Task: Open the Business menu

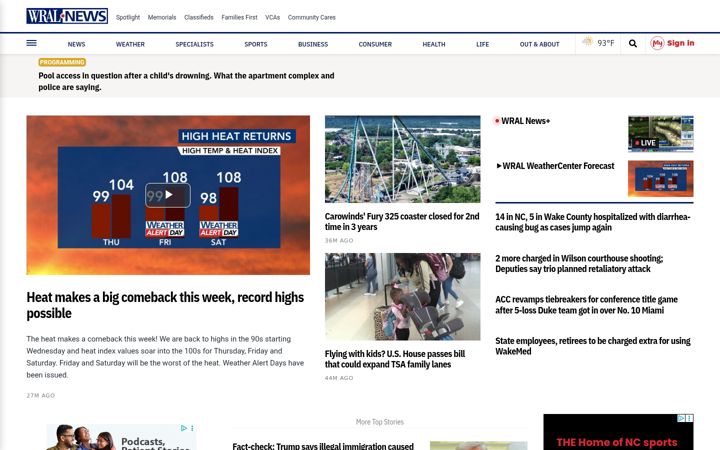Action: pos(313,45)
